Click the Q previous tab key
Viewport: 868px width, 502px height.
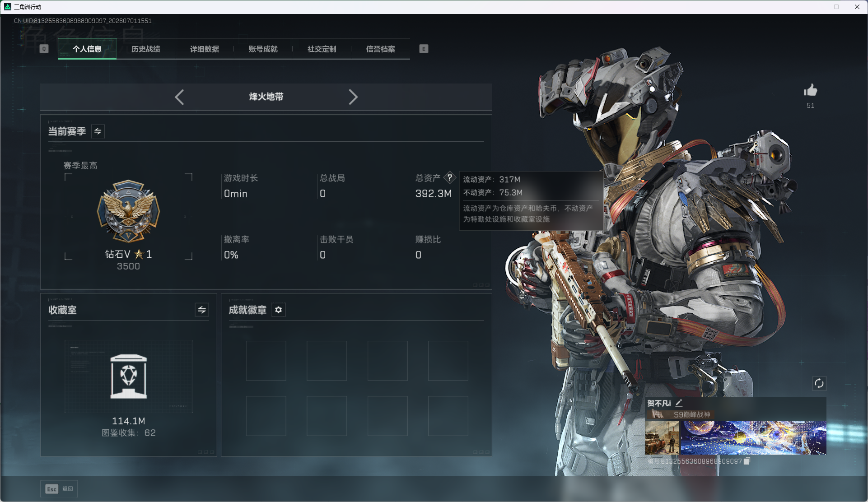tap(44, 49)
